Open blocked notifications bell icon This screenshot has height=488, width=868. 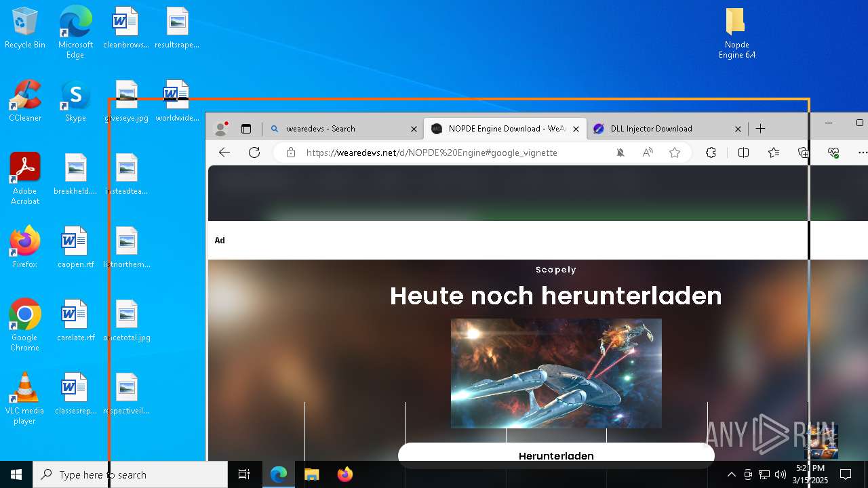[x=620, y=152]
